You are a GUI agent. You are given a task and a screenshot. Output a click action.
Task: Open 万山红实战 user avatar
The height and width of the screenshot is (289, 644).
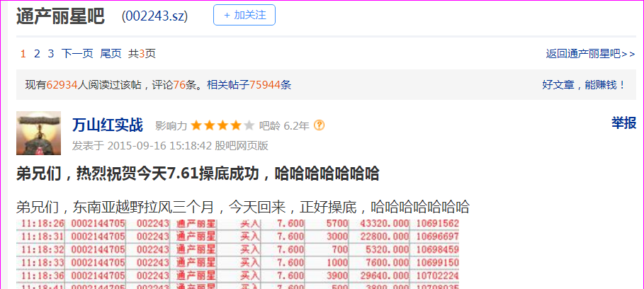click(38, 133)
